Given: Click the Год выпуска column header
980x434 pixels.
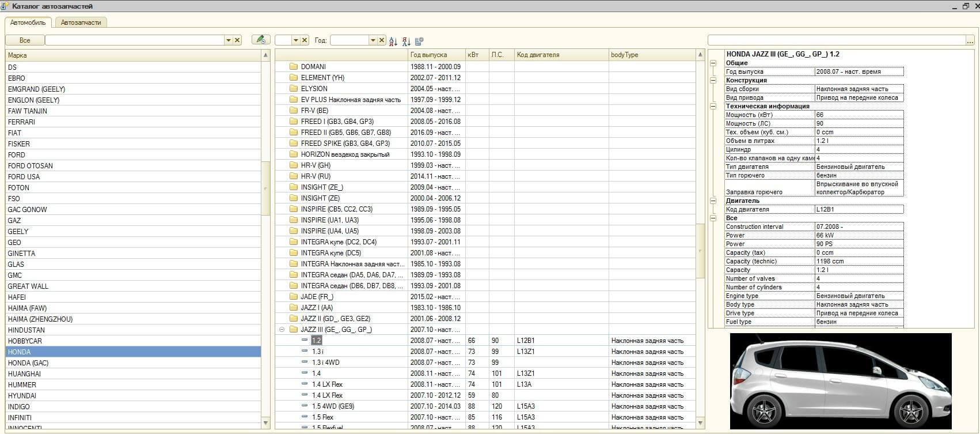Looking at the screenshot, I should pyautogui.click(x=428, y=55).
